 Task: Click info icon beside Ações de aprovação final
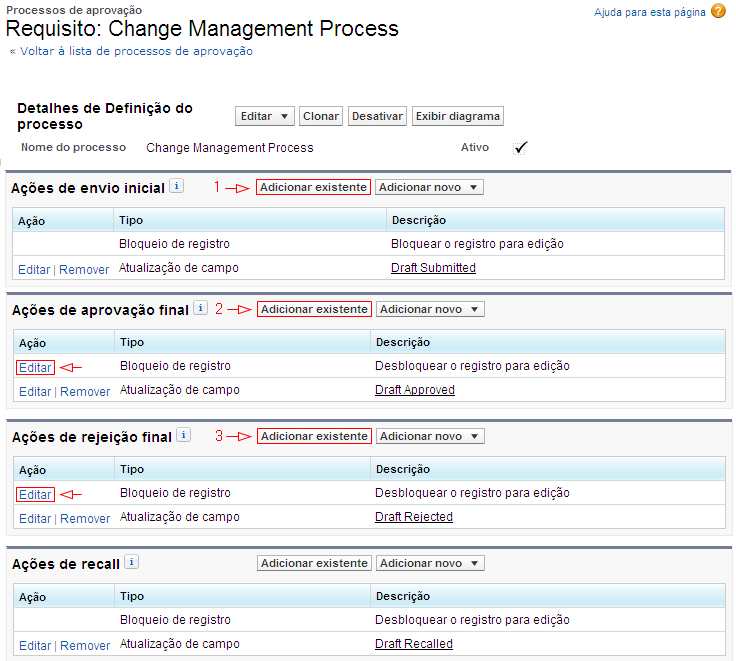point(200,308)
